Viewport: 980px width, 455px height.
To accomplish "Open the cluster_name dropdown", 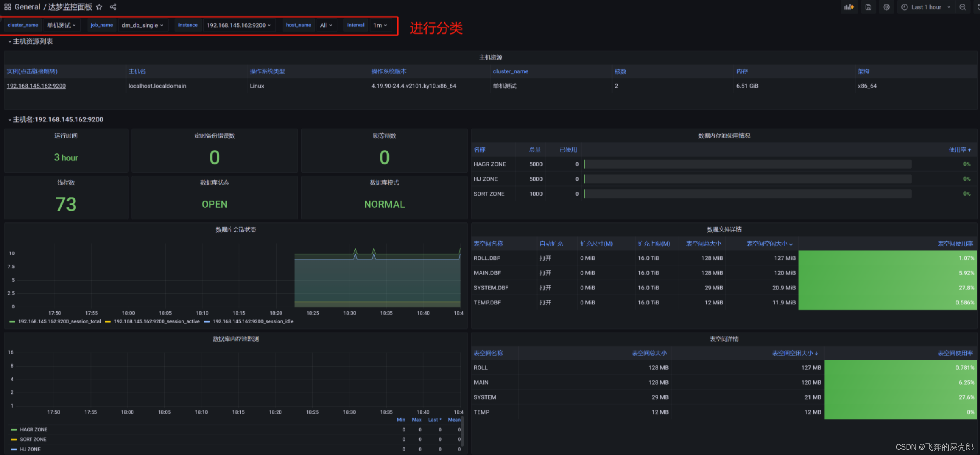I will click(62, 25).
